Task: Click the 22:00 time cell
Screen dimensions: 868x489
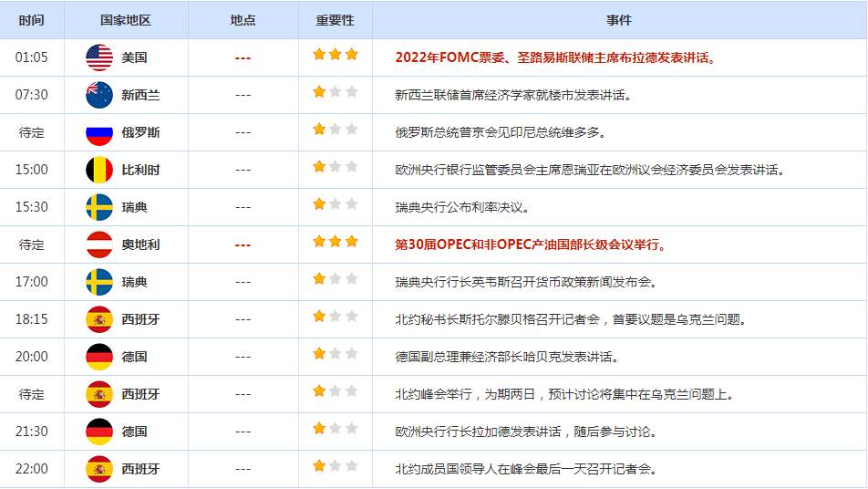Action: [32, 469]
